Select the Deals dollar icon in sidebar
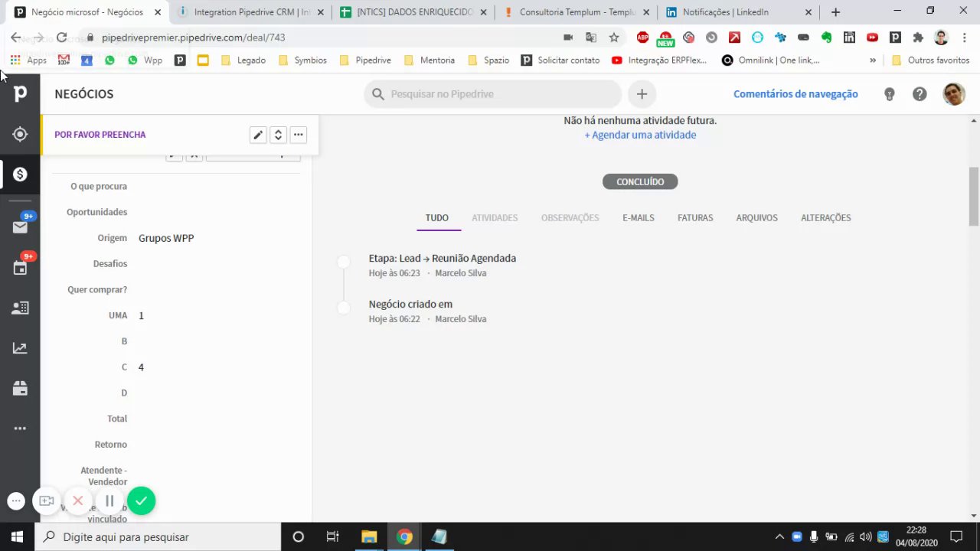980x551 pixels. pos(20,174)
